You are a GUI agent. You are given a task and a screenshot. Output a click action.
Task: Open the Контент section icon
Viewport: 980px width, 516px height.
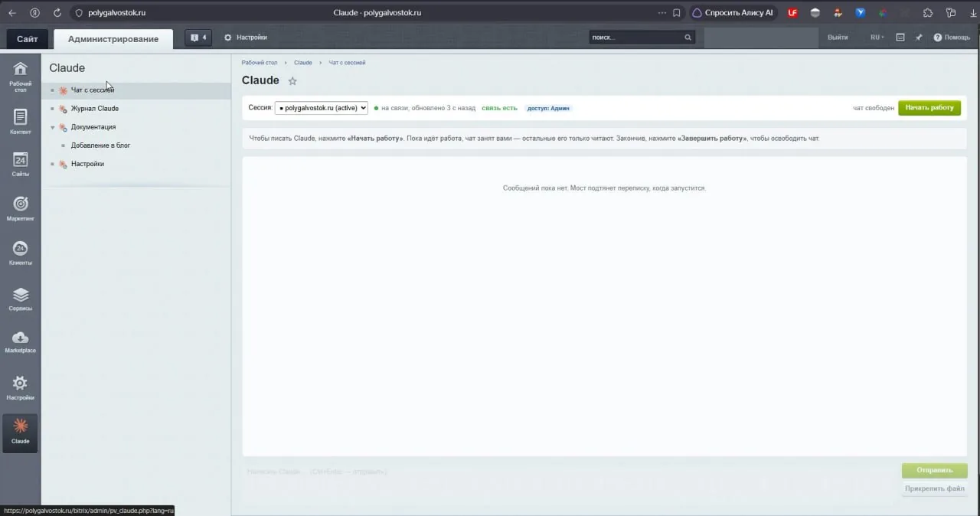[20, 121]
